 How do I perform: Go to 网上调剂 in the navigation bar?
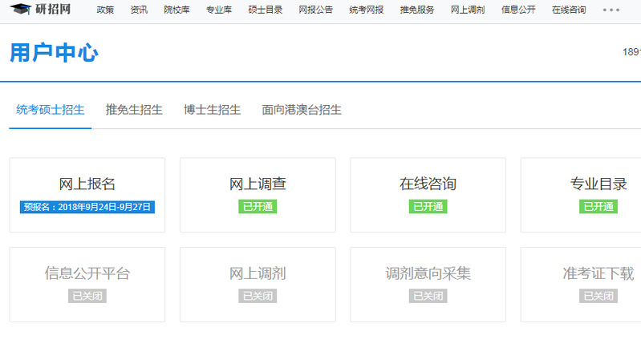point(468,10)
